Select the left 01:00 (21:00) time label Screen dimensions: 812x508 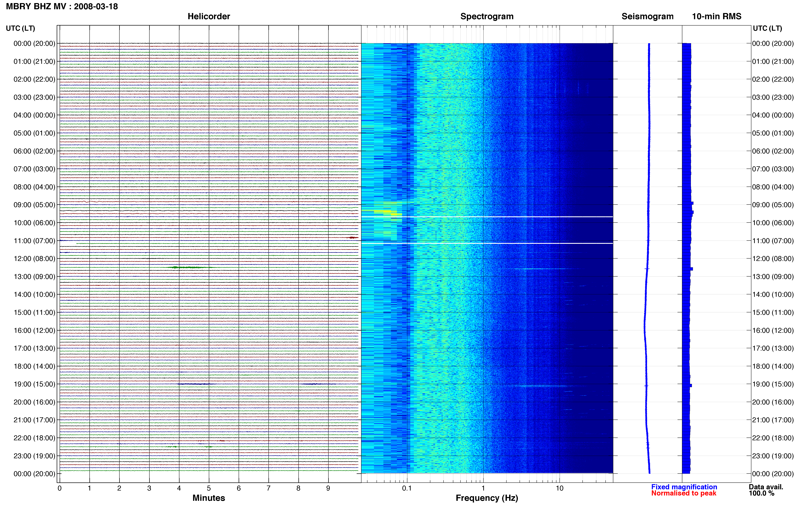[x=34, y=62]
